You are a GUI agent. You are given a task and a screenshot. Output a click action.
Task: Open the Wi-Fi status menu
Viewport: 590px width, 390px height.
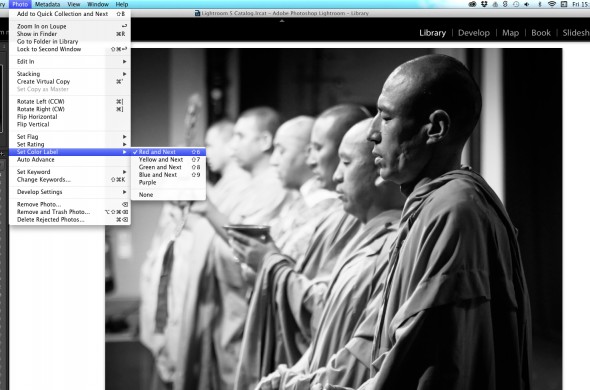pyautogui.click(x=552, y=4)
